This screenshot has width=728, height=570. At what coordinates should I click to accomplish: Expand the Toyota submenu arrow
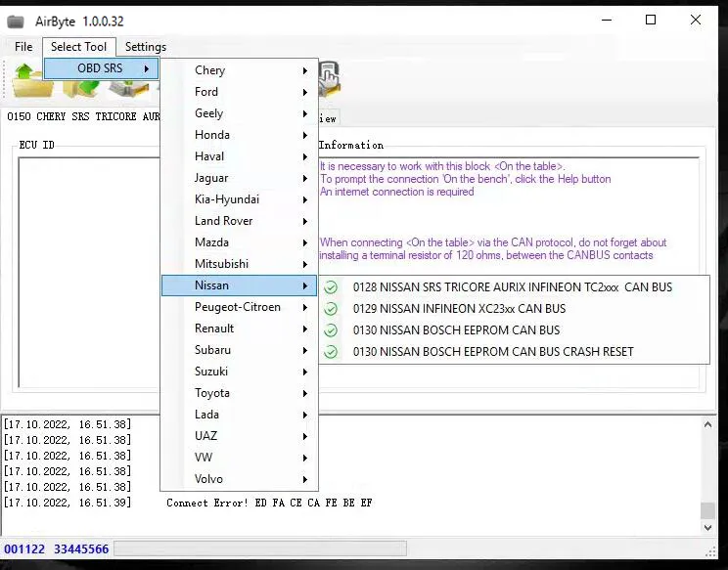pyautogui.click(x=305, y=393)
